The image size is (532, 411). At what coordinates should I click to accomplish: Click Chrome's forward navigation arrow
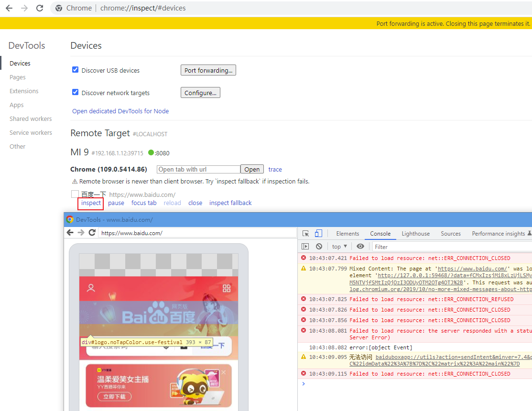(24, 8)
